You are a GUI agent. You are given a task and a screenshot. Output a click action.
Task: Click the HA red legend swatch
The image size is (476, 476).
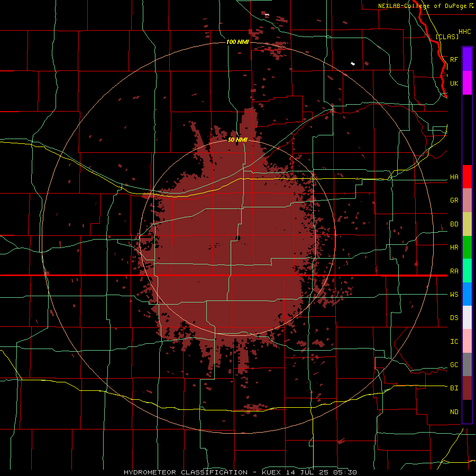[x=467, y=177]
